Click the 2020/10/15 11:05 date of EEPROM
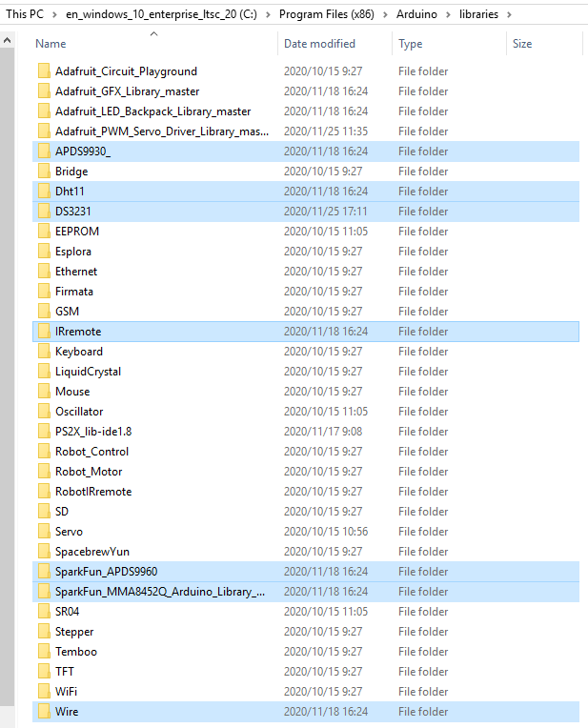The image size is (588, 728). tap(326, 232)
